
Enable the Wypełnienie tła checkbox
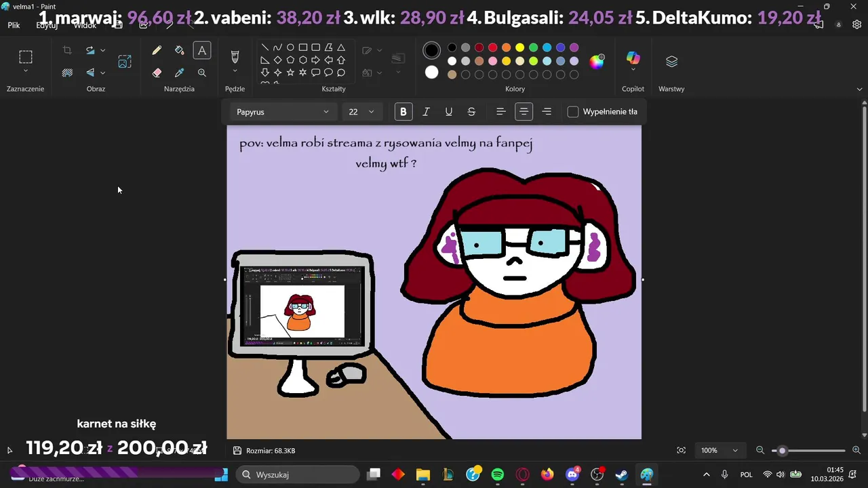(x=573, y=112)
